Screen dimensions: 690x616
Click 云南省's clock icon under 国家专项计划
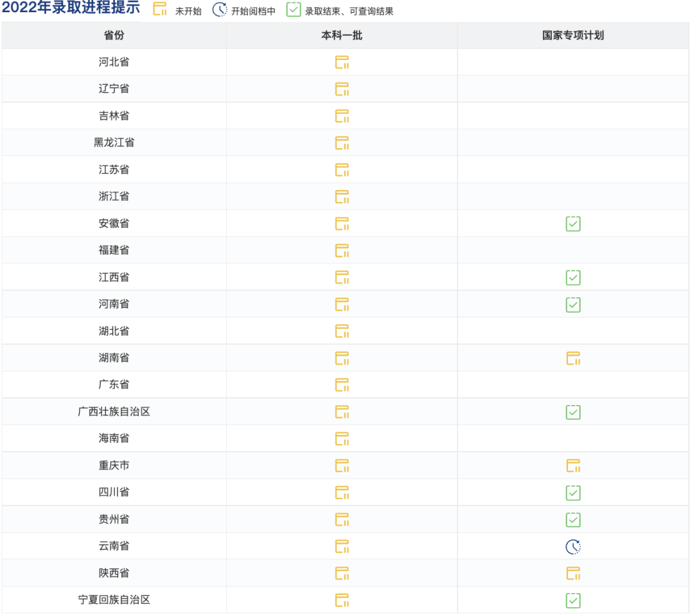tap(573, 546)
